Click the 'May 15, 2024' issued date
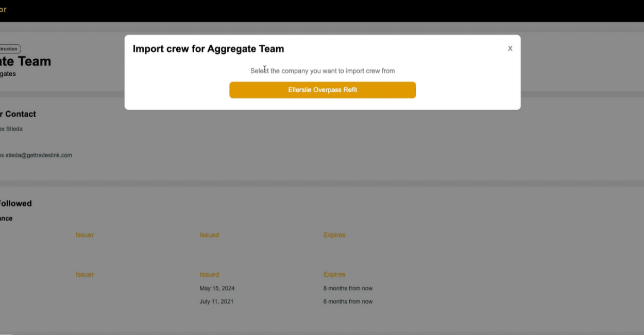The width and height of the screenshot is (644, 335). (217, 288)
